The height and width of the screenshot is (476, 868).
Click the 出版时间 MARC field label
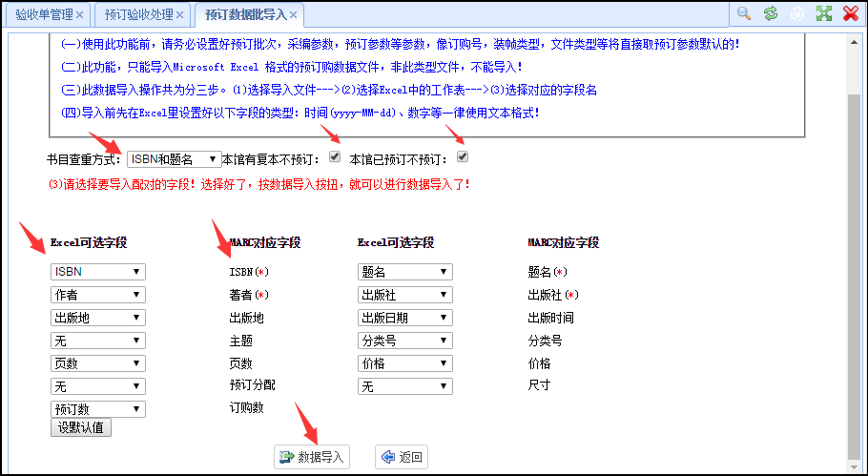[x=550, y=318]
